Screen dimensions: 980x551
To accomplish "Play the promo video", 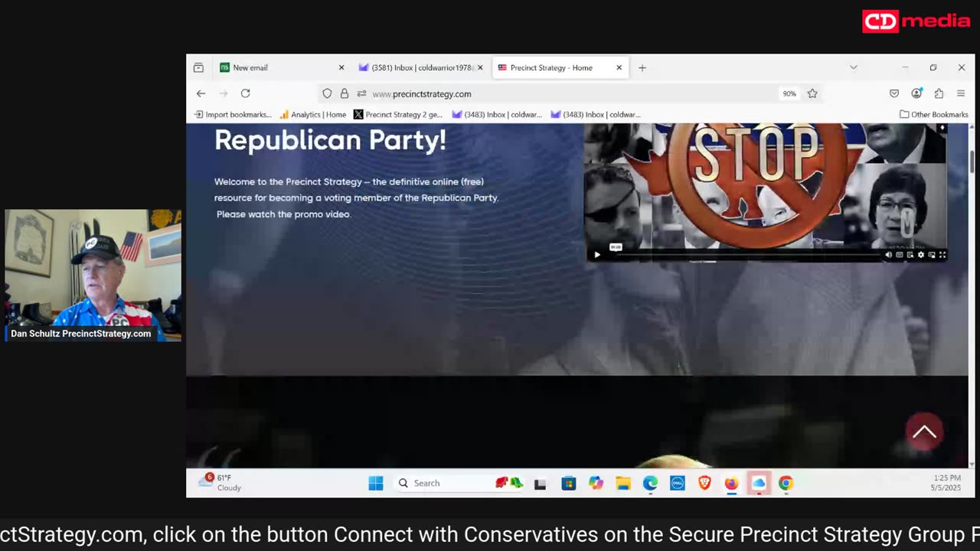I will [x=597, y=255].
